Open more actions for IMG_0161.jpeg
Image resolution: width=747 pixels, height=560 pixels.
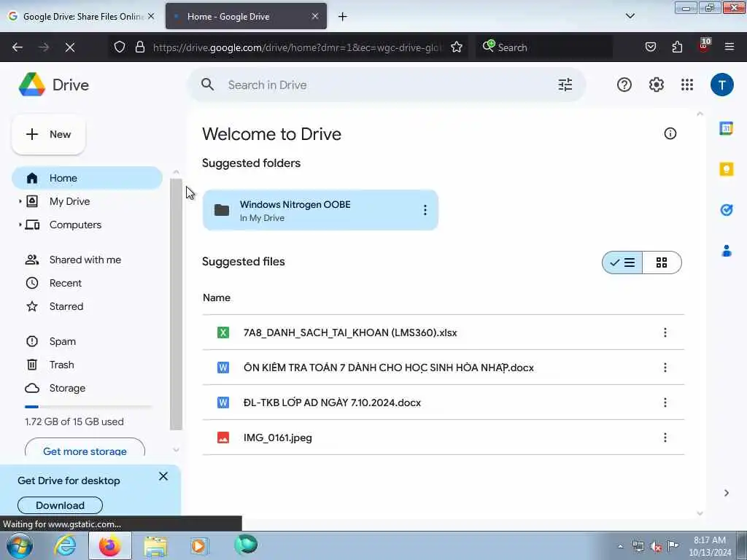click(665, 437)
